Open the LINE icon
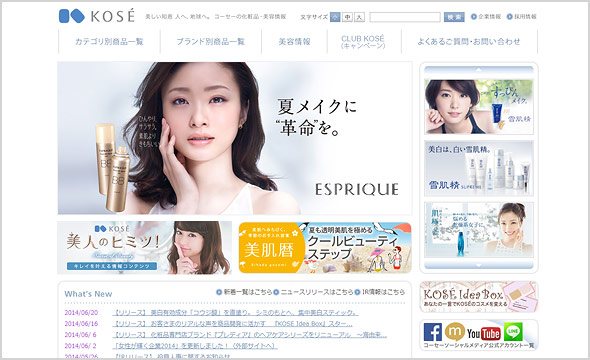This screenshot has width=590, height=360. click(513, 332)
